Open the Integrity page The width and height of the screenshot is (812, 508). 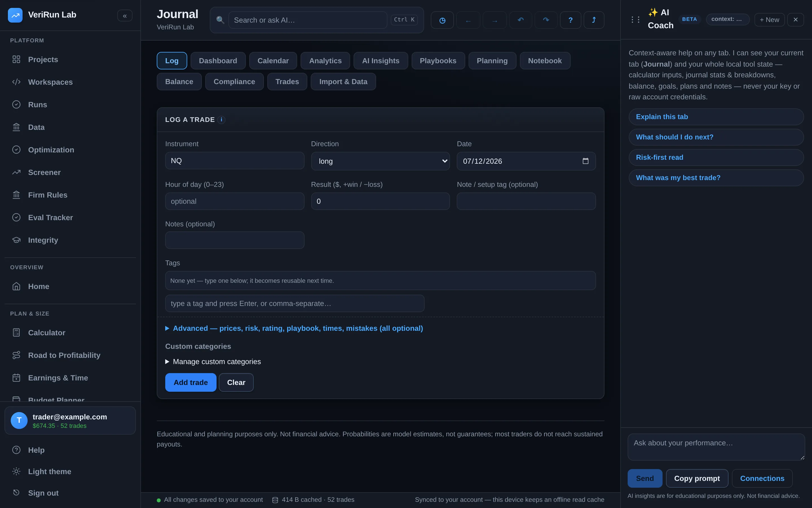[70, 240]
